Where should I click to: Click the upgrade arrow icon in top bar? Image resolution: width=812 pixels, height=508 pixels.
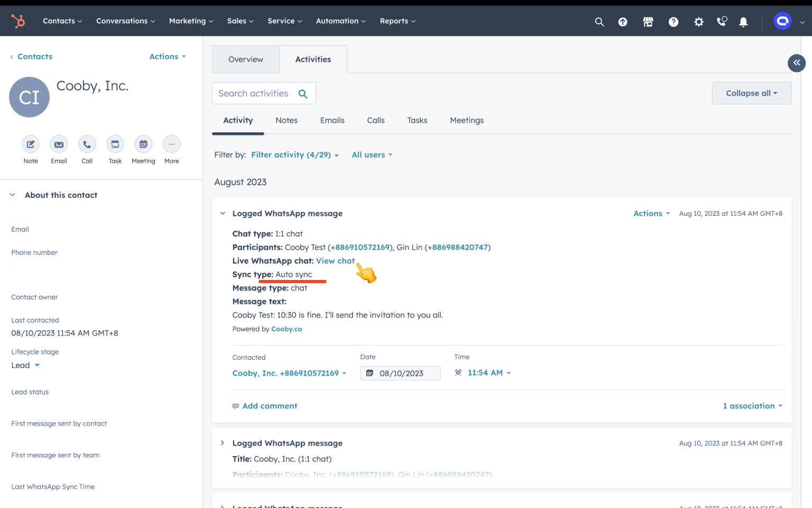(623, 22)
